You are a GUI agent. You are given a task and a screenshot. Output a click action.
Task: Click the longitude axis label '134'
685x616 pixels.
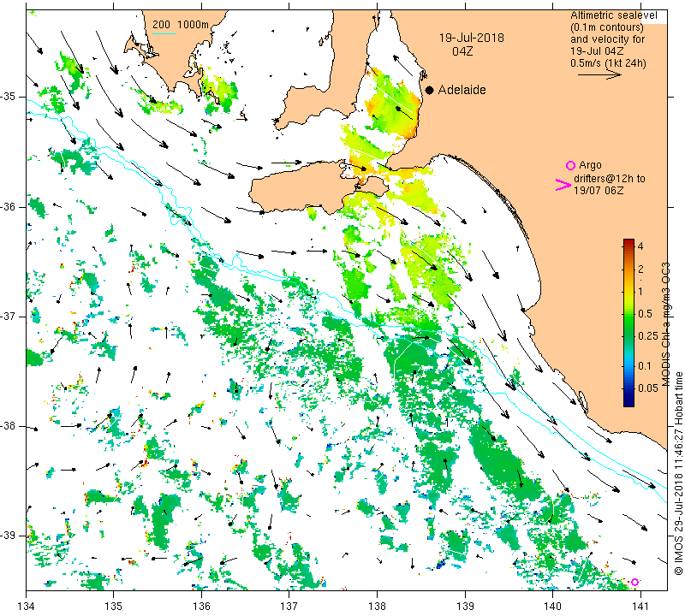point(27,606)
